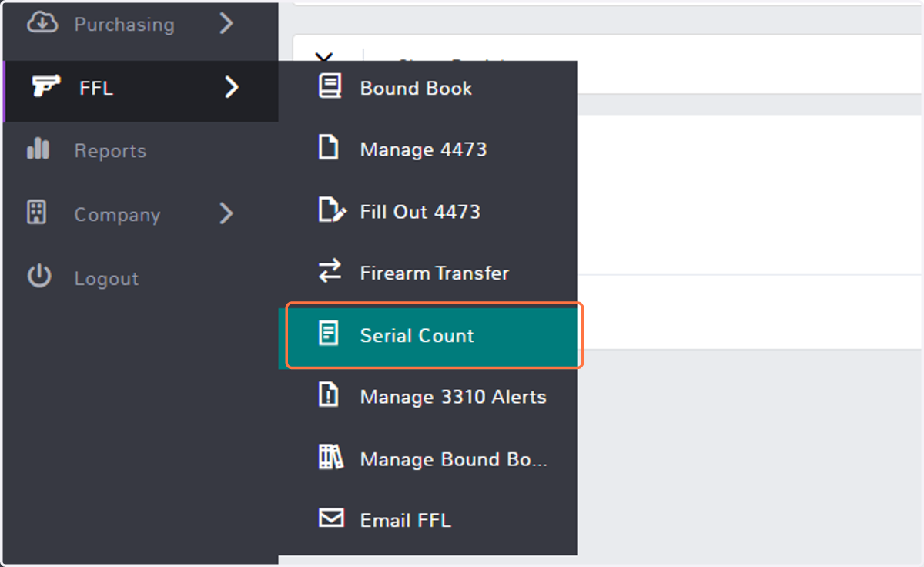Click the Firearm Transfer arrows icon
The width and height of the screenshot is (924, 567).
pyautogui.click(x=330, y=271)
